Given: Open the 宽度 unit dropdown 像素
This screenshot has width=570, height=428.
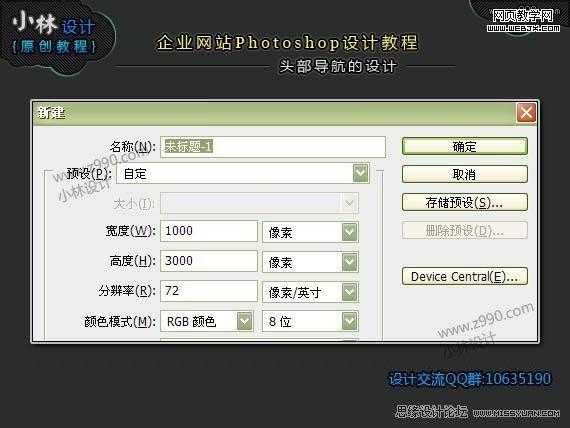Looking at the screenshot, I should click(x=310, y=232).
